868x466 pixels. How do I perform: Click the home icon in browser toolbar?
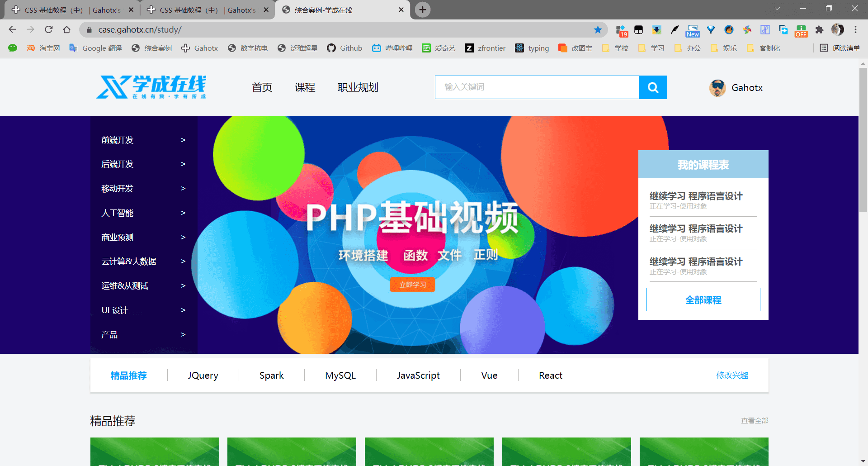[67, 29]
